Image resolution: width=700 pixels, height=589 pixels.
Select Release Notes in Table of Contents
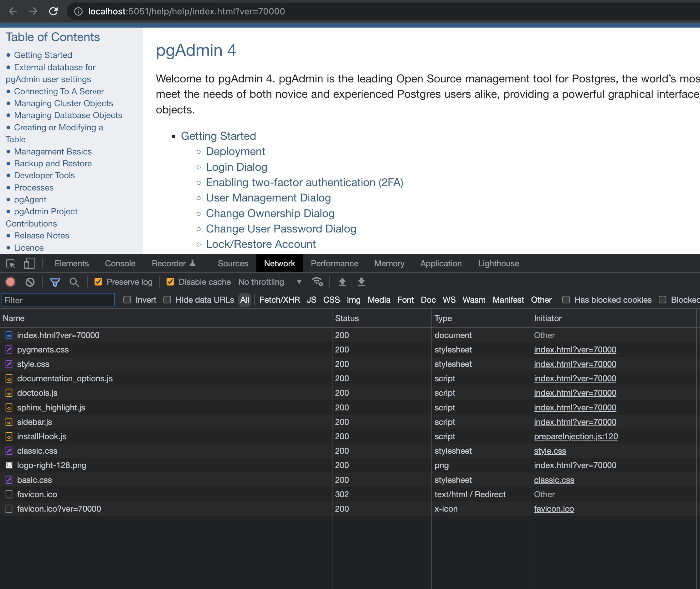pyautogui.click(x=41, y=235)
